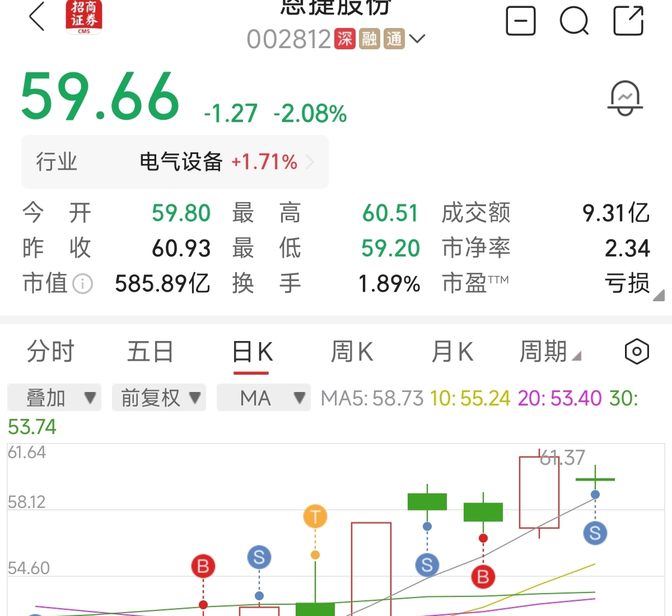Image resolution: width=672 pixels, height=616 pixels.
Task: Set a price alert via bell icon
Action: point(626,98)
